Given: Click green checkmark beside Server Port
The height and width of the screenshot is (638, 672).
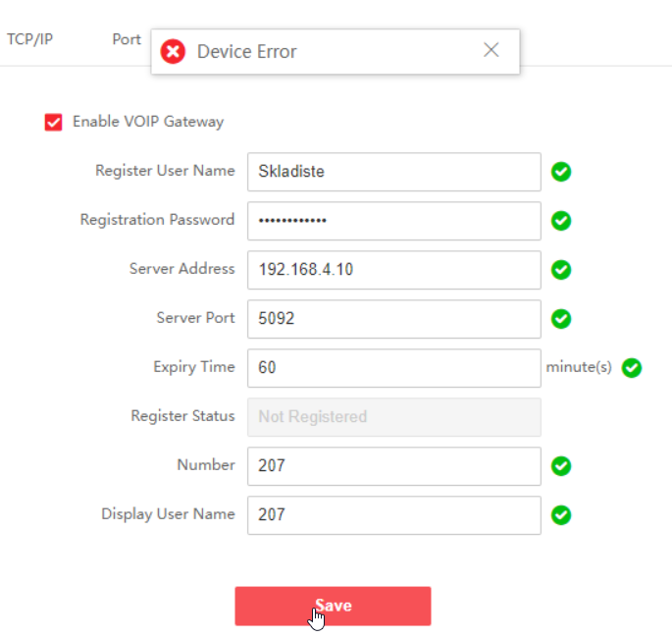Looking at the screenshot, I should point(561,319).
